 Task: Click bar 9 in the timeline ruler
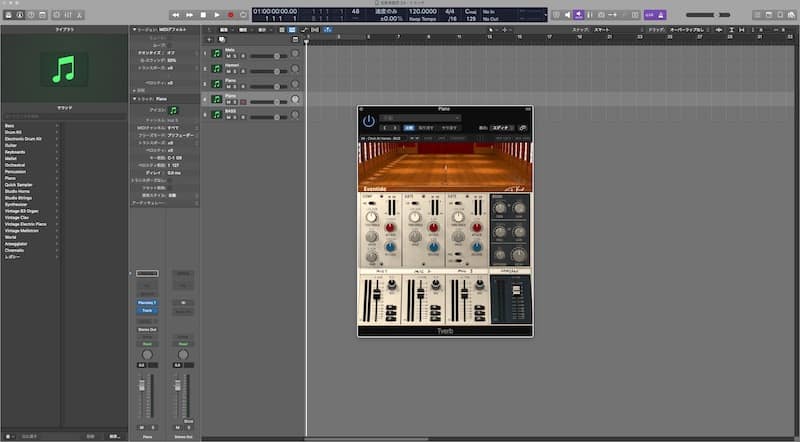point(429,39)
